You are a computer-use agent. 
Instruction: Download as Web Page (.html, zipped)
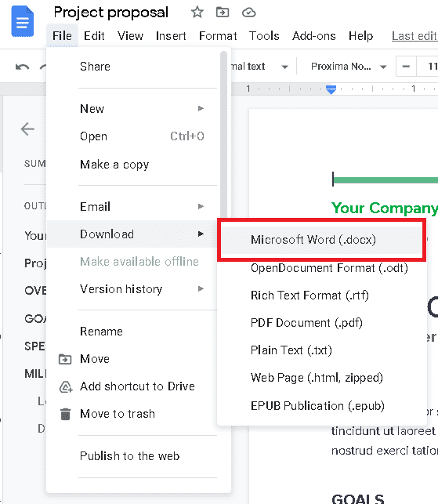[x=322, y=378]
